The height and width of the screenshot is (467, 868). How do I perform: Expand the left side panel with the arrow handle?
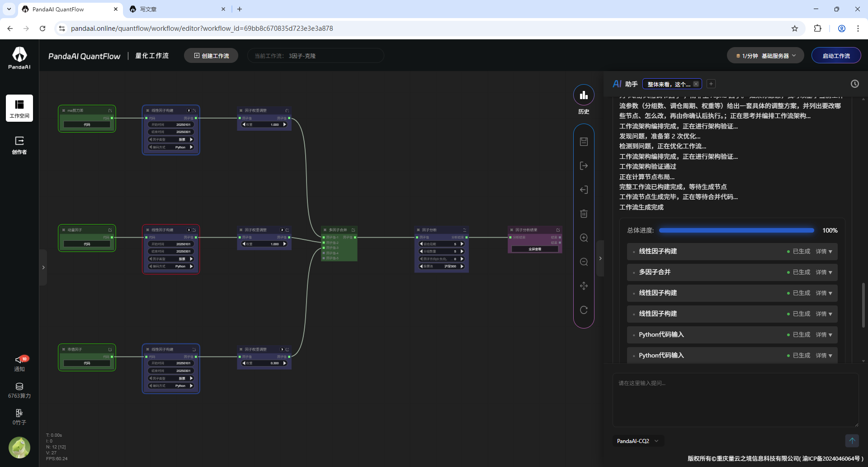pos(43,267)
